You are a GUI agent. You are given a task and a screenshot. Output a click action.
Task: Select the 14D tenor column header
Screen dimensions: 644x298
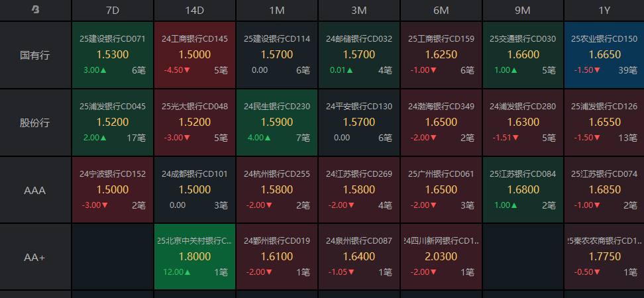(x=194, y=10)
